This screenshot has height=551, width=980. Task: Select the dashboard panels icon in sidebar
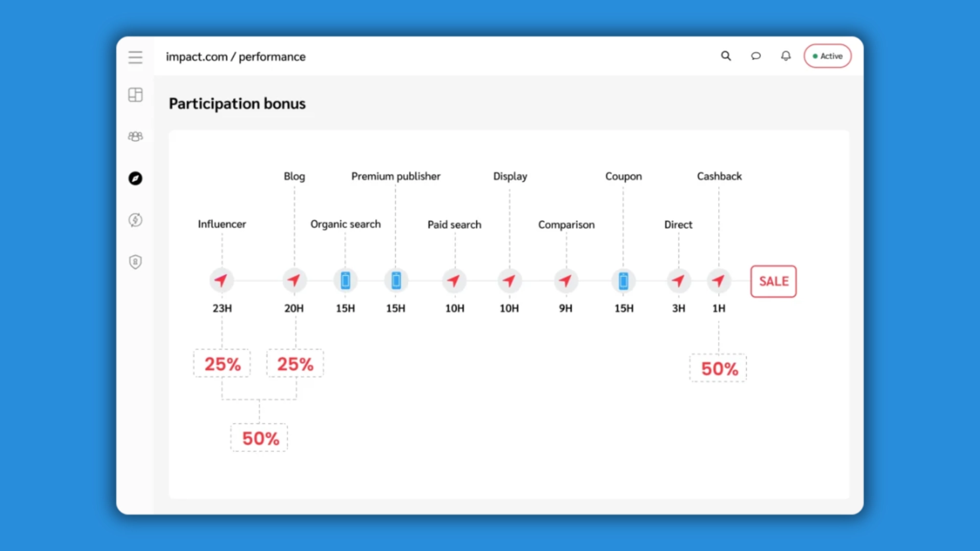click(x=135, y=95)
